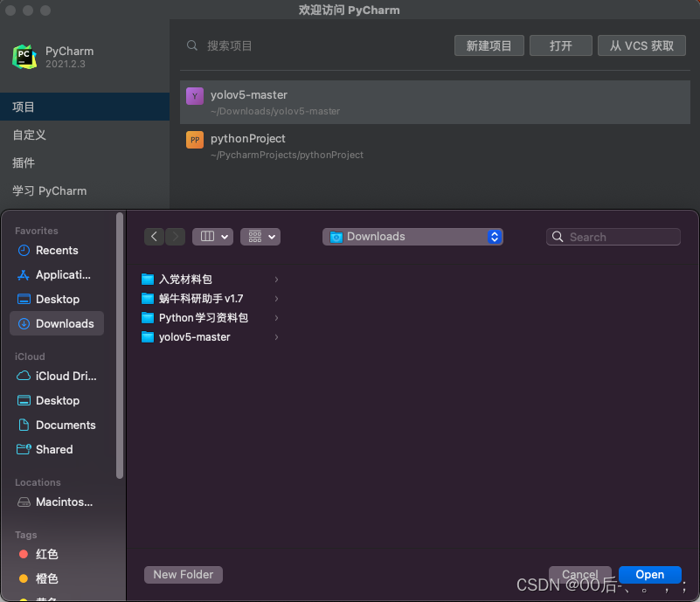The height and width of the screenshot is (602, 700).
Task: Select the orange 橙色 tag dot
Action: click(x=24, y=578)
